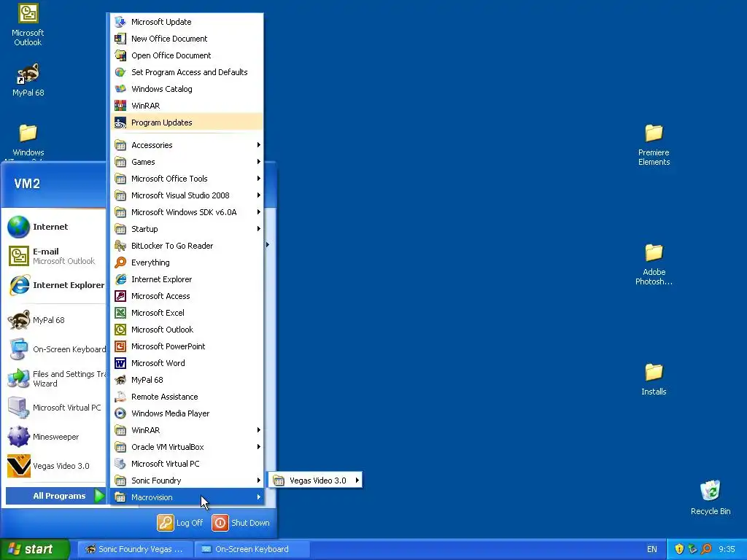Click the Windows Media Player icon
Image resolution: width=747 pixels, height=560 pixels.
[x=120, y=413]
